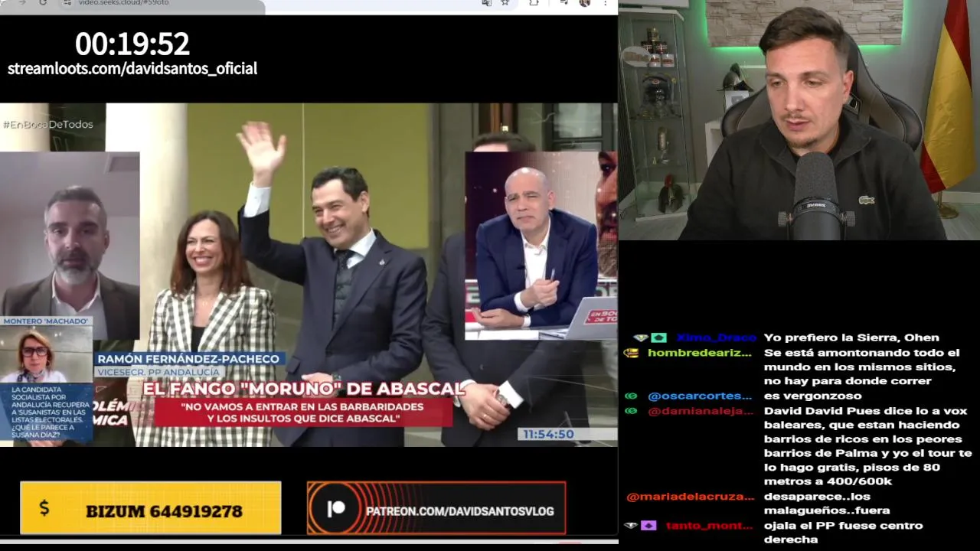Screen dimensions: 980x551
Task: Click the 00:19:52 stream timer
Action: 132,44
